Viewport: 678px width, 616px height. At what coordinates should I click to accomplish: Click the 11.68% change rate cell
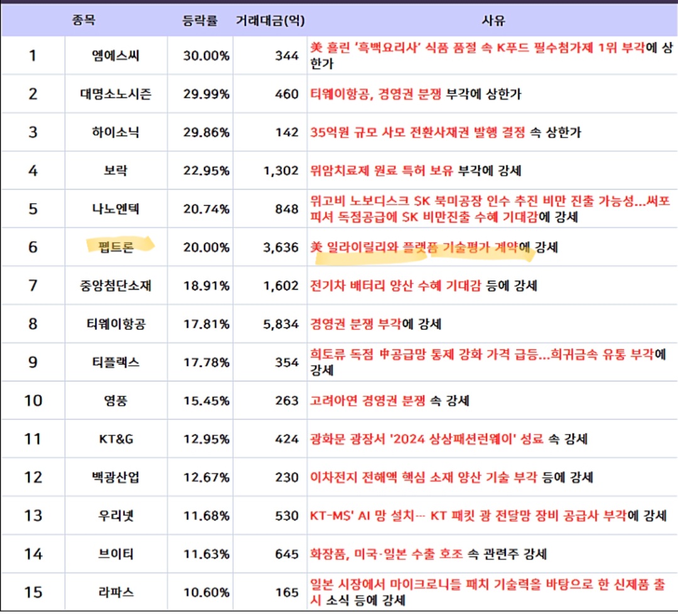click(x=207, y=516)
